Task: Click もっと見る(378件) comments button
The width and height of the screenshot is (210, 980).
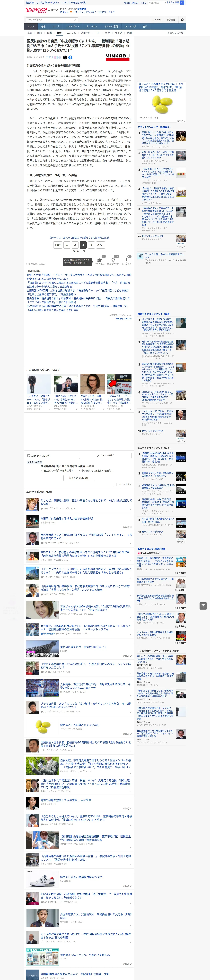Action: point(79,478)
